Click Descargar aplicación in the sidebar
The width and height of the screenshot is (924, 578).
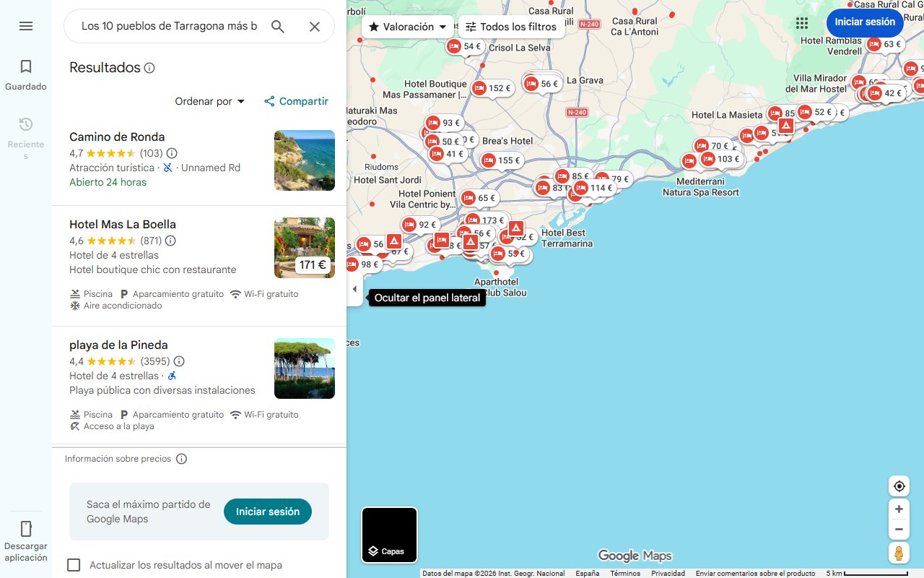coord(26,540)
